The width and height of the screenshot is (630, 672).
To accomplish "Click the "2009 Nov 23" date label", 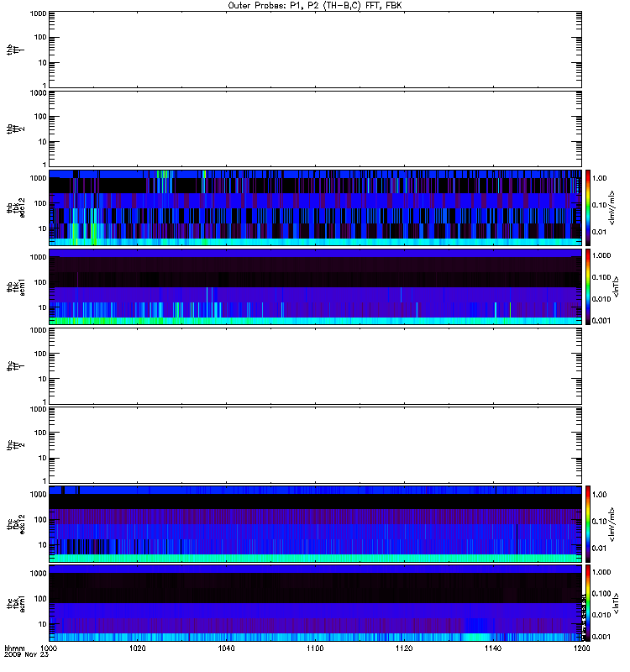I will (x=27, y=655).
